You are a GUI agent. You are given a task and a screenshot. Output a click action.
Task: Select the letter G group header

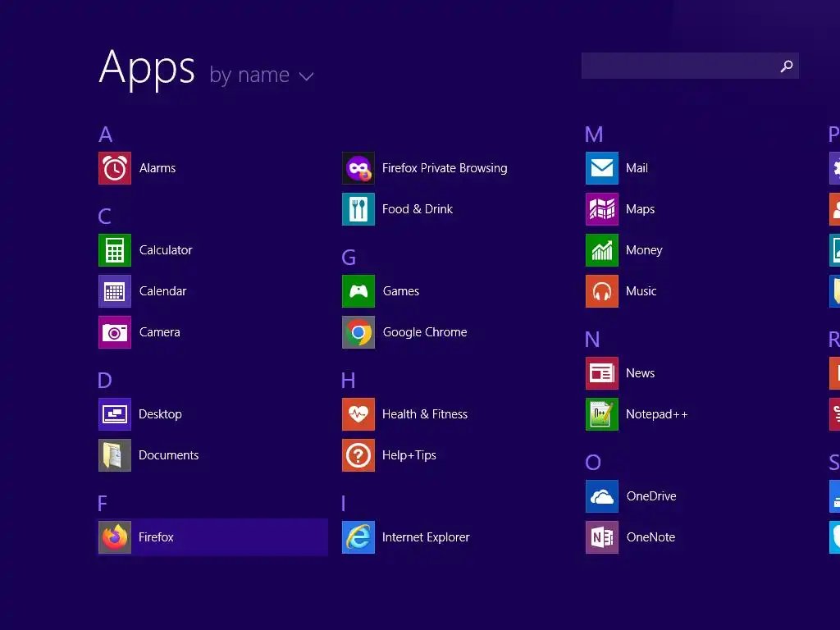point(349,258)
